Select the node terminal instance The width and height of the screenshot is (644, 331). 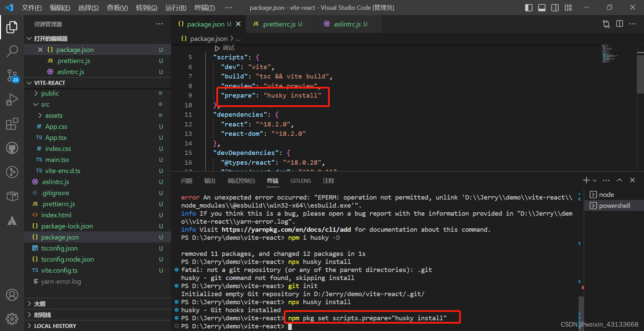614,195
